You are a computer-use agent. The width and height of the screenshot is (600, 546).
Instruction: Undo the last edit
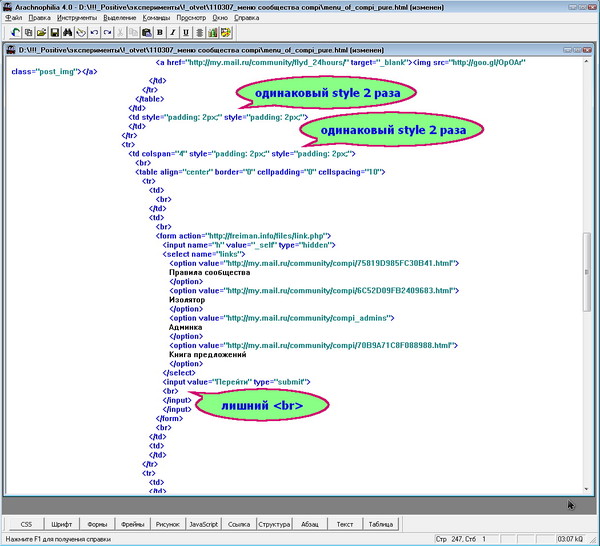pos(94,33)
